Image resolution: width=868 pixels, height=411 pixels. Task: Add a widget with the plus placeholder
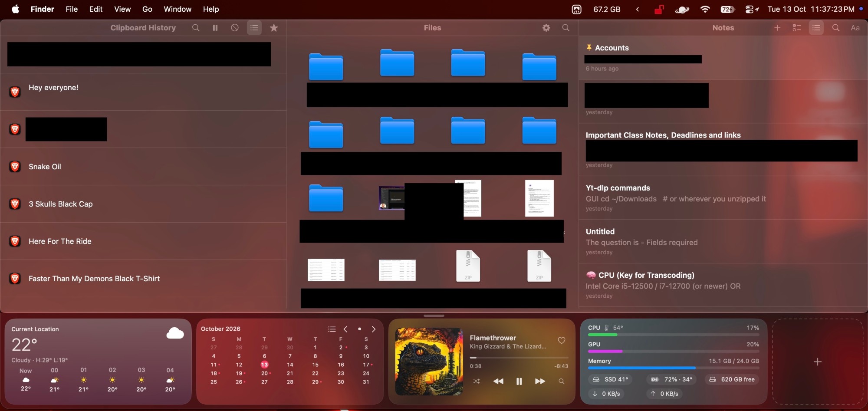tap(818, 362)
